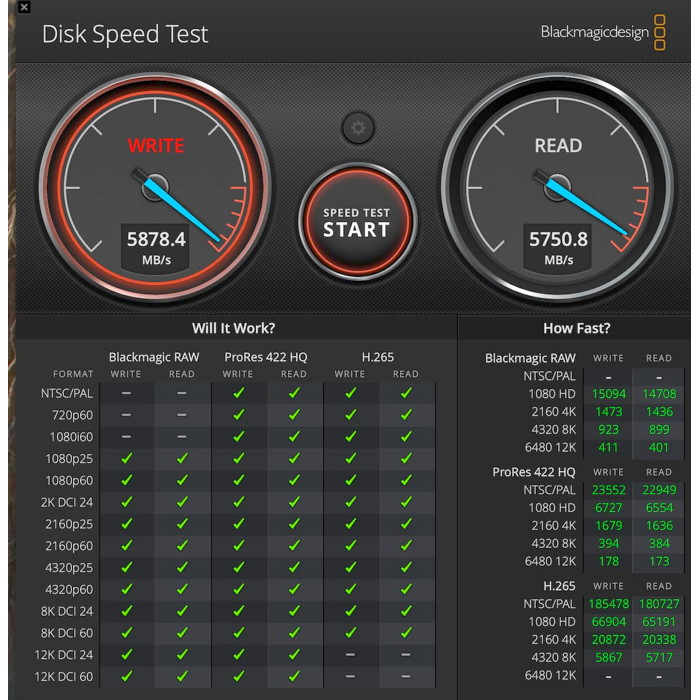This screenshot has width=700, height=700.
Task: Click ProRes 422 HQ write checkmark for NTSC/PAL
Action: (x=238, y=393)
